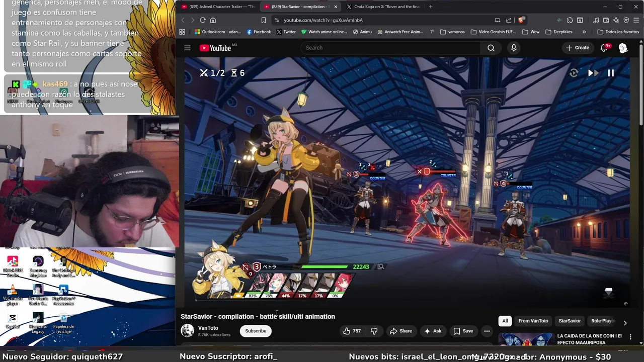Screen dimensions: 644x362
Task: Open Papelera de reciclaje desktop icon
Action: click(63, 323)
